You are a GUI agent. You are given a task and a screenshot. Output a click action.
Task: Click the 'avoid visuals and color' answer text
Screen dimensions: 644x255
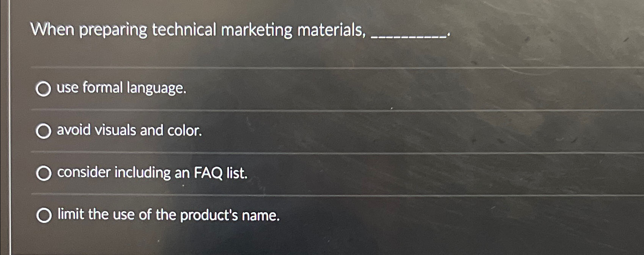point(128,131)
